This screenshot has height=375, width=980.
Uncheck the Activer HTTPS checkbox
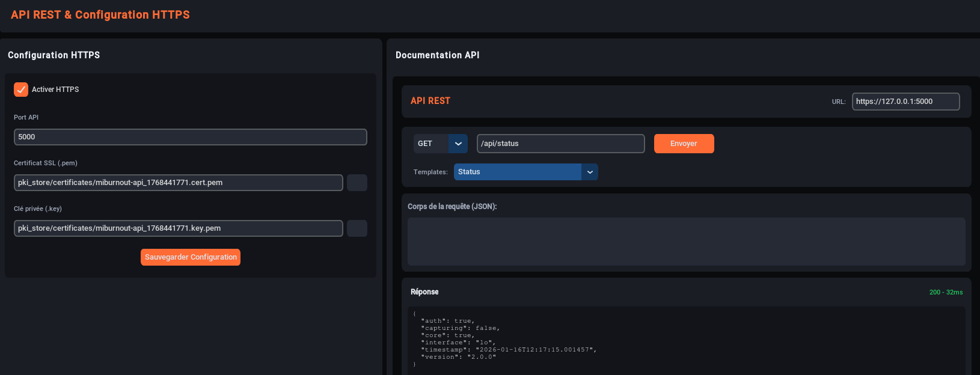(x=21, y=90)
